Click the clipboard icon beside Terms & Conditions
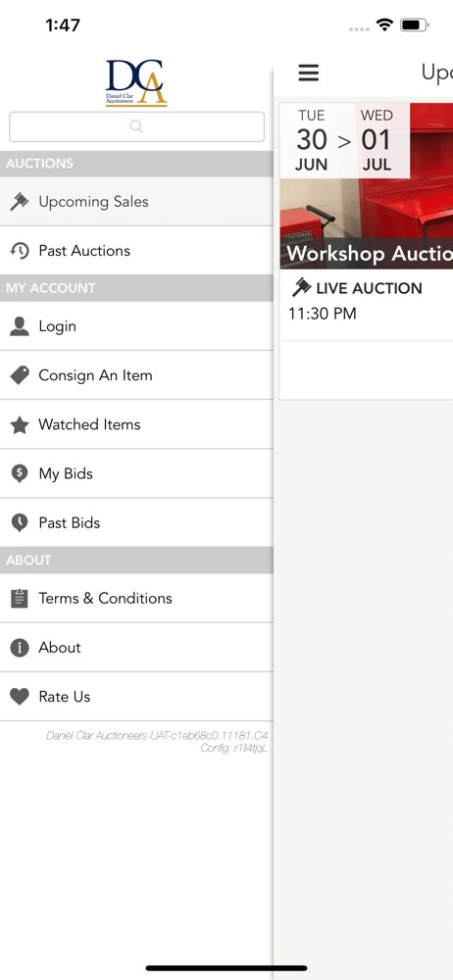 (20, 598)
